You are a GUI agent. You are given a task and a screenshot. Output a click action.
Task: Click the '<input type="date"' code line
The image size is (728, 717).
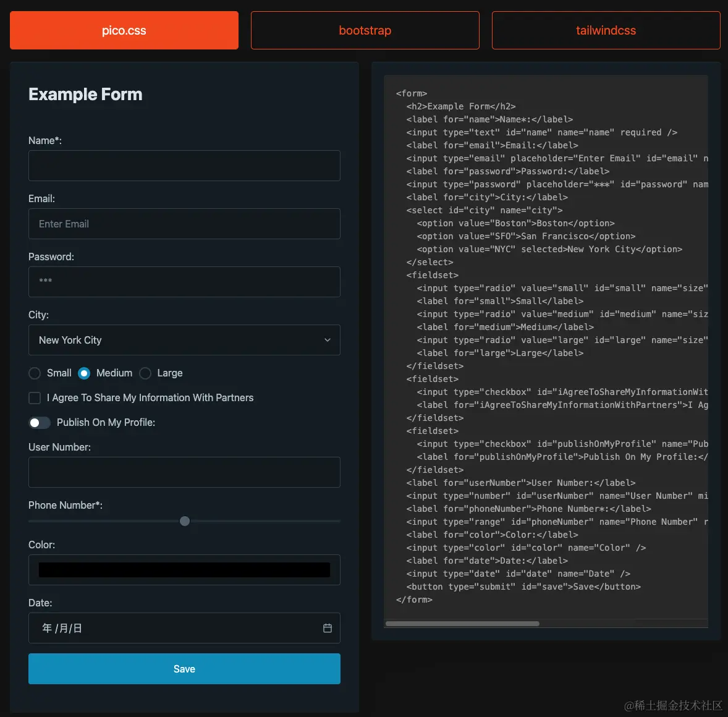518,574
